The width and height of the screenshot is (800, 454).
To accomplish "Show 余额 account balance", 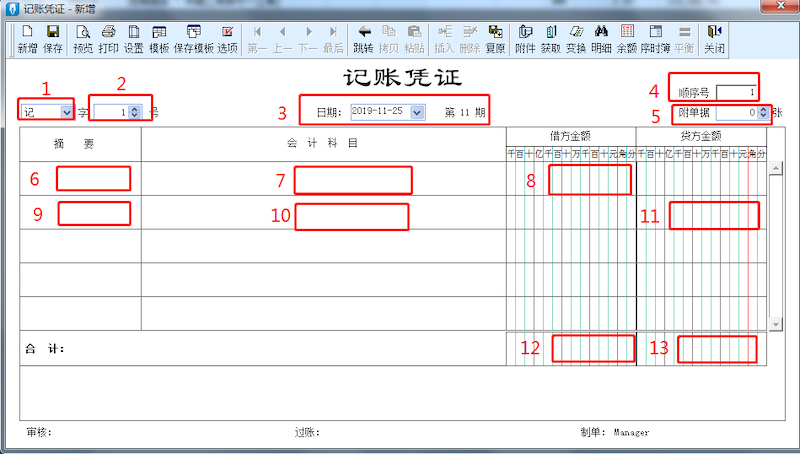I will point(627,39).
